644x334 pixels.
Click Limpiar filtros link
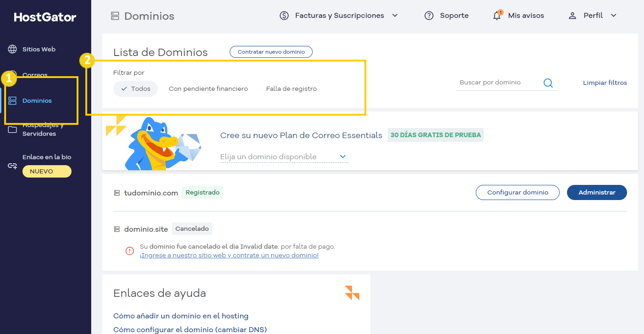[x=605, y=83]
